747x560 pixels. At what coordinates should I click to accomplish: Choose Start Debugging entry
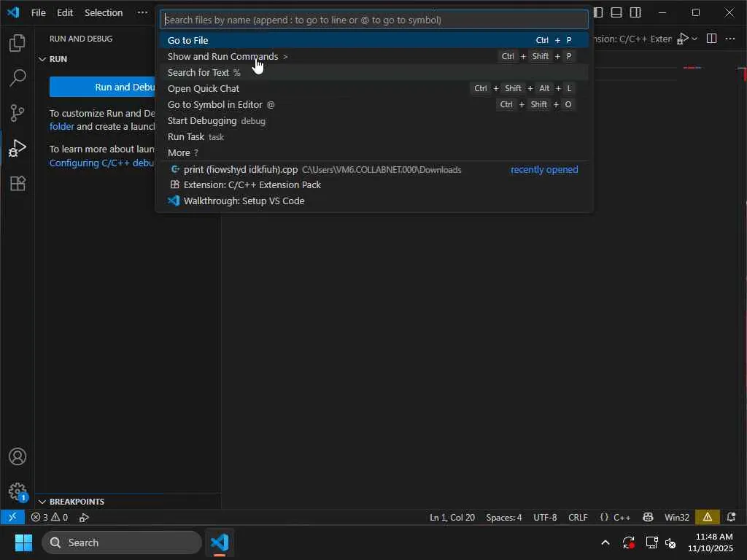pos(374,121)
